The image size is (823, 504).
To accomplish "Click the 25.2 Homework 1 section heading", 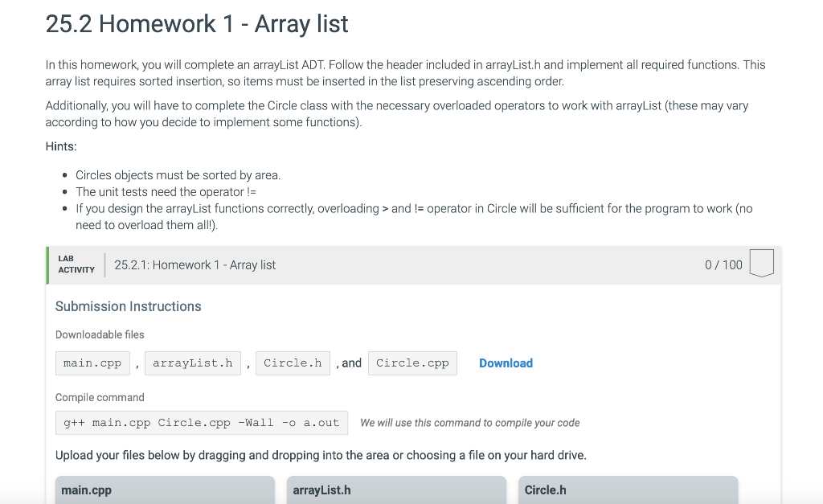I will coord(196,24).
